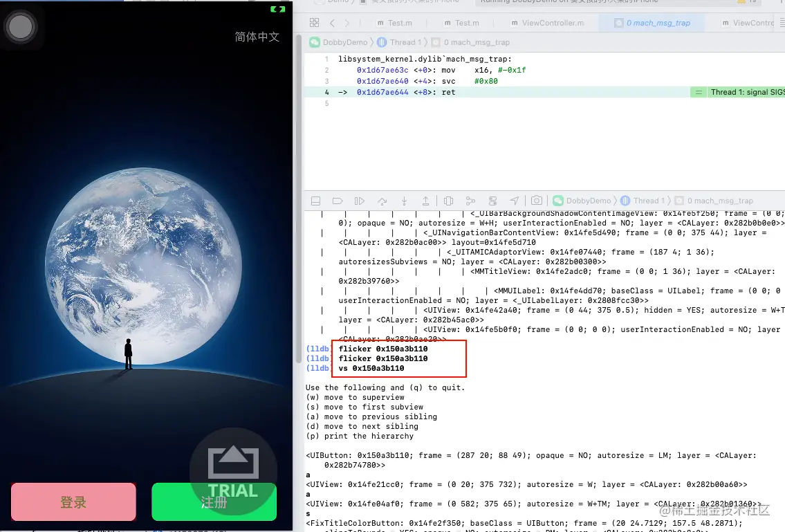The height and width of the screenshot is (532, 785).
Task: Switch to the full ViewController.m tab
Action: coord(546,23)
